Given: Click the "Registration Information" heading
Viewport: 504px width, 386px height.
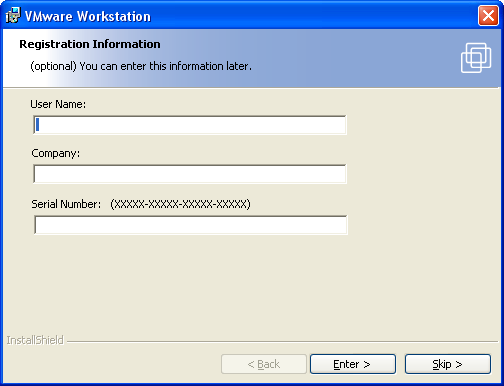Looking at the screenshot, I should coord(90,44).
